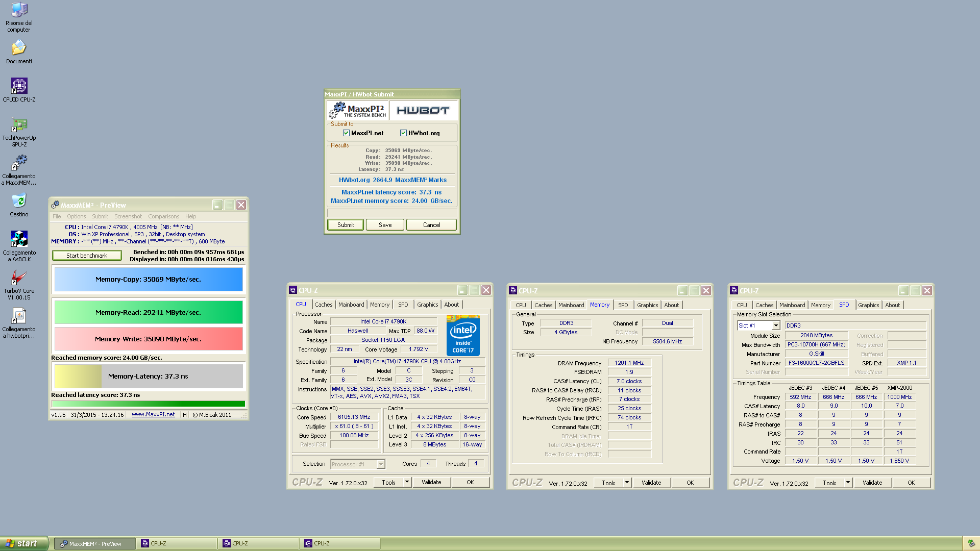Click Tools button in Memory window
The image size is (980, 551).
click(x=608, y=483)
